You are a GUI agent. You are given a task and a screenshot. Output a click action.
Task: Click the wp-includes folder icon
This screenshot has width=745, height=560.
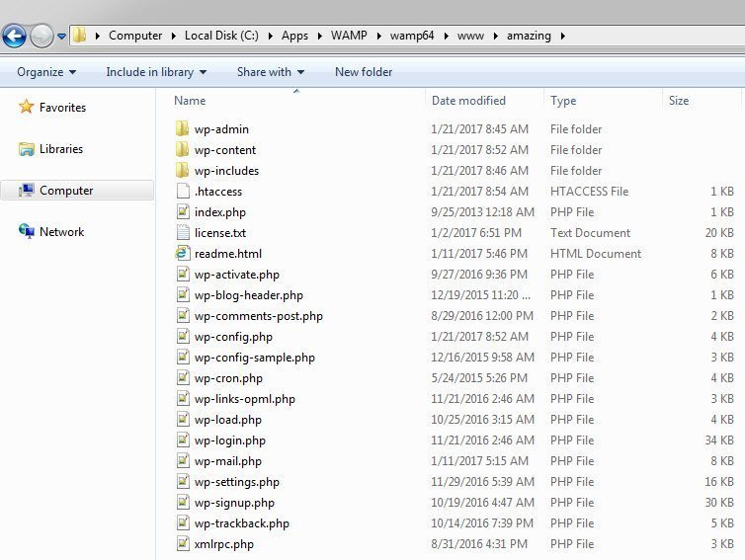tap(182, 170)
